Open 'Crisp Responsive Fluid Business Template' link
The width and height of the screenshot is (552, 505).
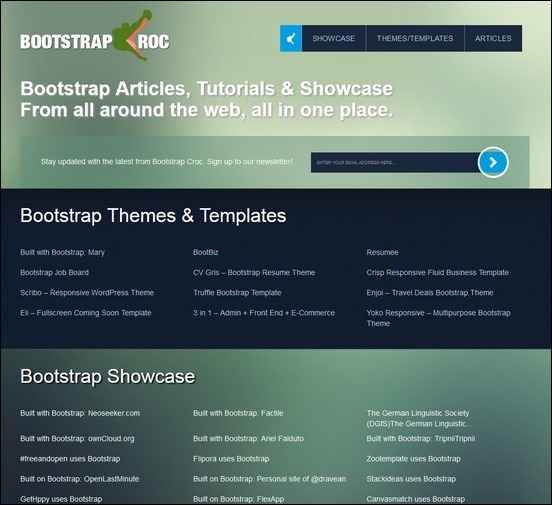click(438, 273)
